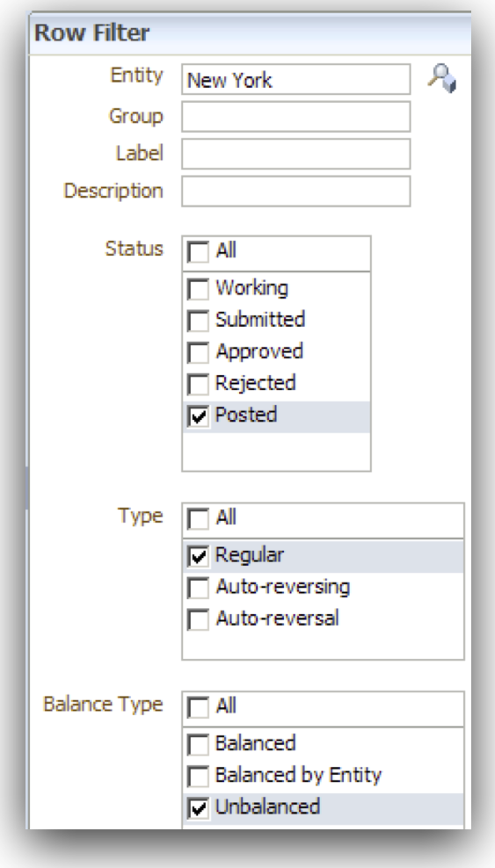Viewport: 495px width, 868px height.
Task: Click the Row Filter panel header
Action: 251,33
